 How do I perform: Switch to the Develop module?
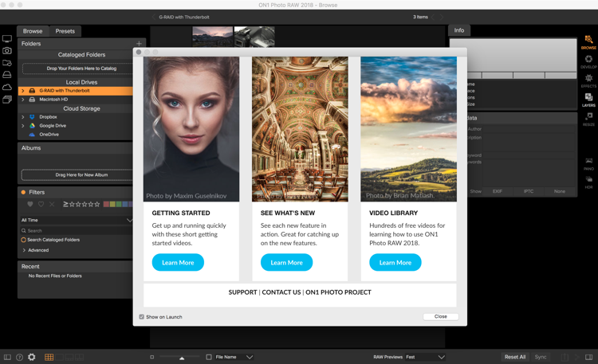point(588,62)
